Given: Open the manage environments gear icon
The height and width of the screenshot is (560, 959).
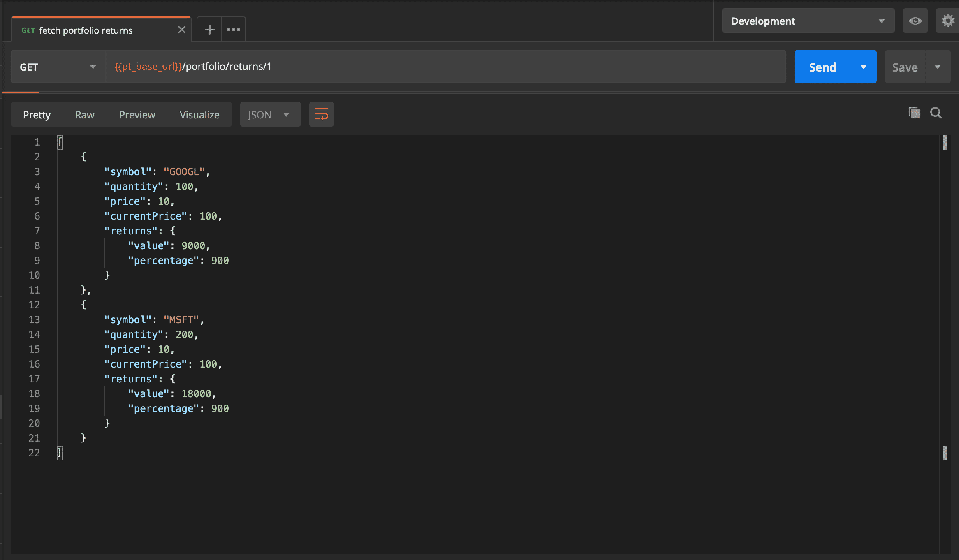Looking at the screenshot, I should click(948, 21).
